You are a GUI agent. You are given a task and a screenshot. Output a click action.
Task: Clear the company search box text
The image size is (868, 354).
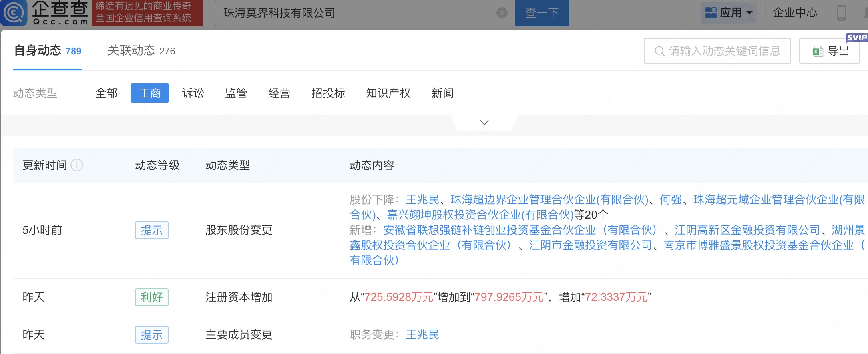502,13
